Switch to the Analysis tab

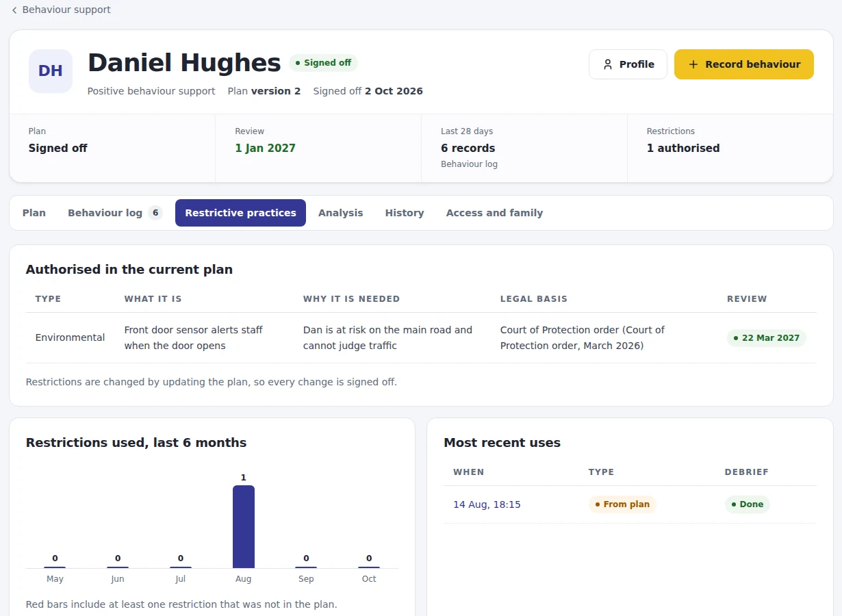pyautogui.click(x=340, y=213)
